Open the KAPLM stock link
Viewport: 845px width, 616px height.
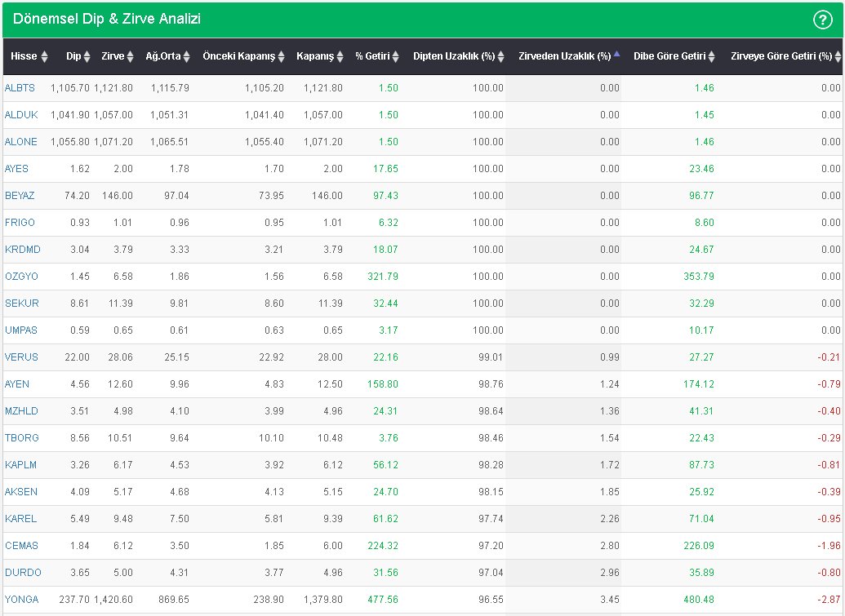(x=21, y=465)
